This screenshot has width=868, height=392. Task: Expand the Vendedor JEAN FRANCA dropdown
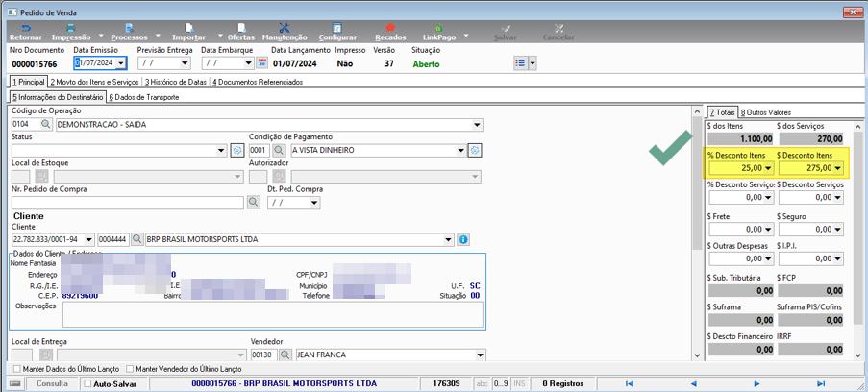coord(480,355)
